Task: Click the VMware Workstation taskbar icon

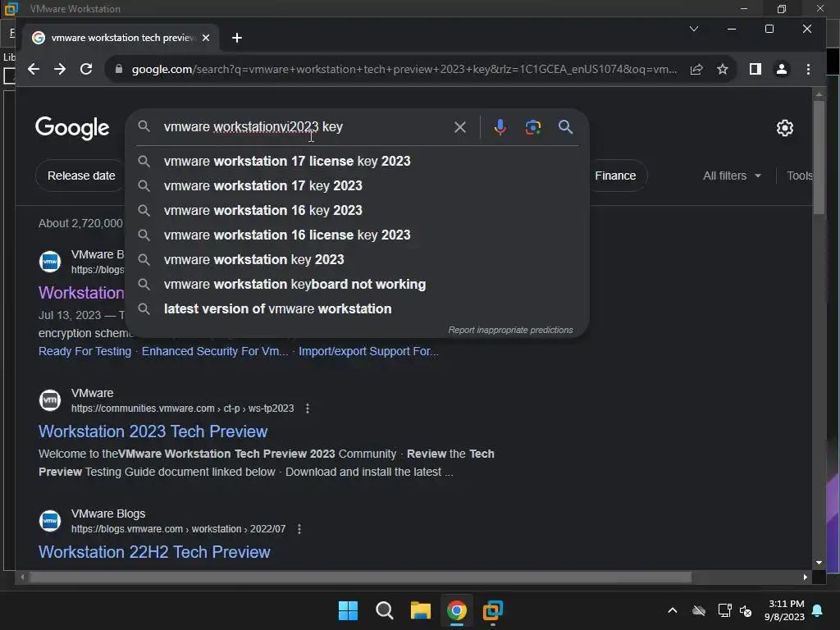Action: [x=492, y=610]
